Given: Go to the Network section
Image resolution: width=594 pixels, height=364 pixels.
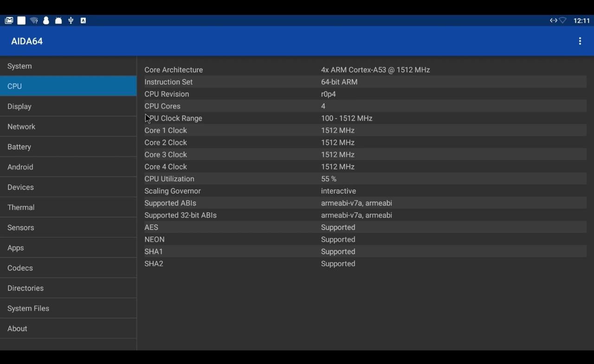Looking at the screenshot, I should pos(68,127).
